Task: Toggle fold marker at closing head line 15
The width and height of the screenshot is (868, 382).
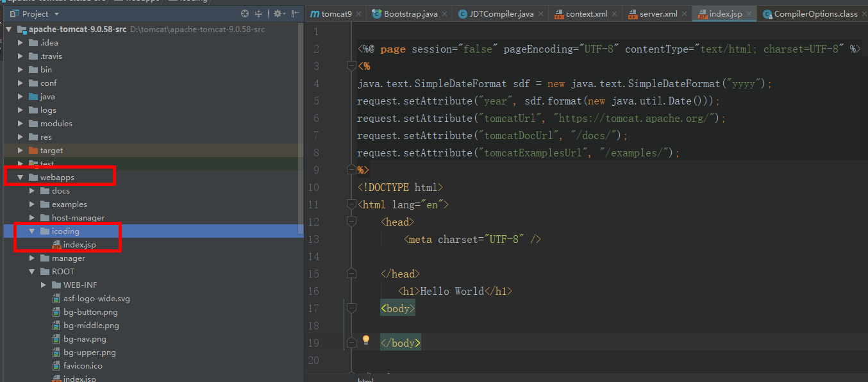Action: pos(351,273)
